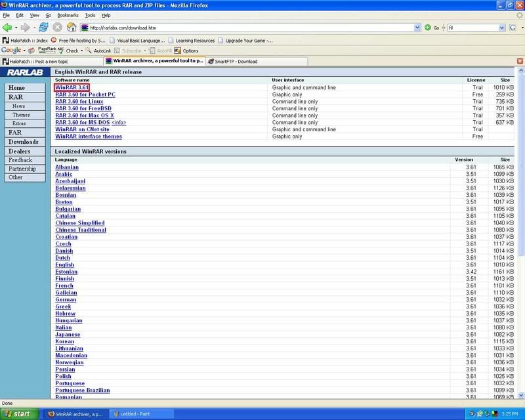
Task: Click the eraser icon next to Google logo
Action: click(x=31, y=51)
